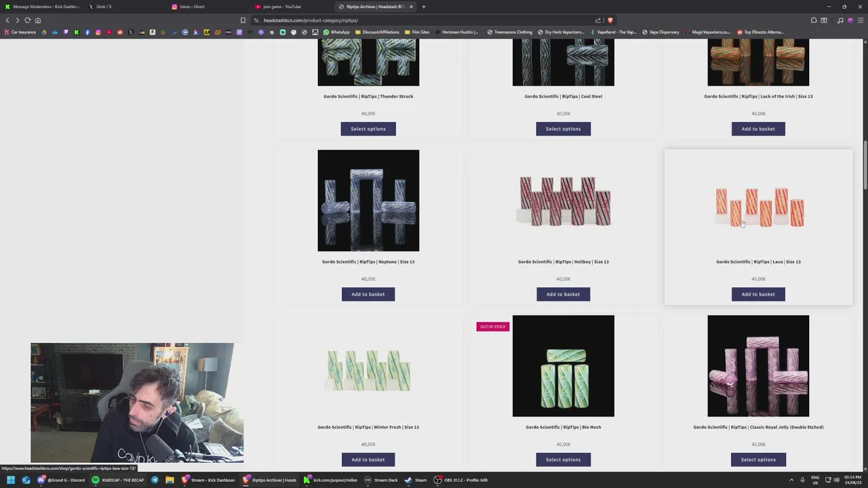Image resolution: width=868 pixels, height=488 pixels.
Task: Switch to the Message Moderation Kick Dashboard tab
Action: [43, 7]
